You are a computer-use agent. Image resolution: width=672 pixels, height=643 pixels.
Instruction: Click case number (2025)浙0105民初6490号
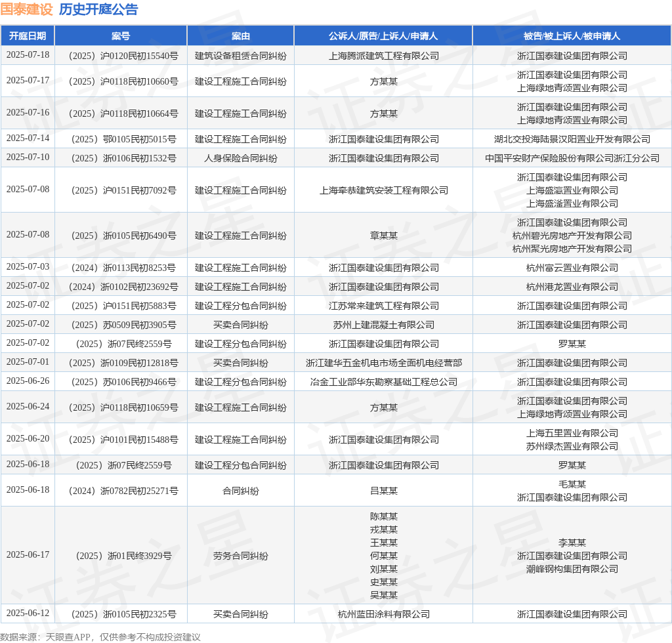(x=123, y=236)
